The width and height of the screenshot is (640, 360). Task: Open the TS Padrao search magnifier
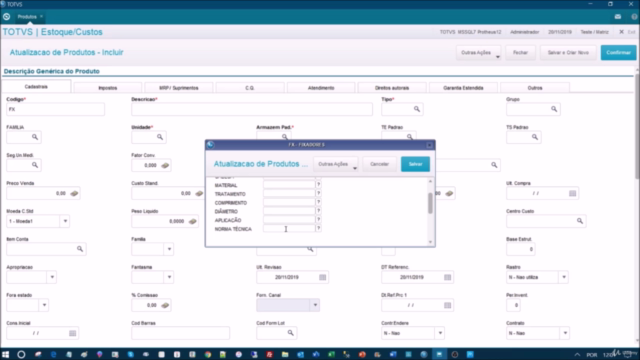point(535,137)
